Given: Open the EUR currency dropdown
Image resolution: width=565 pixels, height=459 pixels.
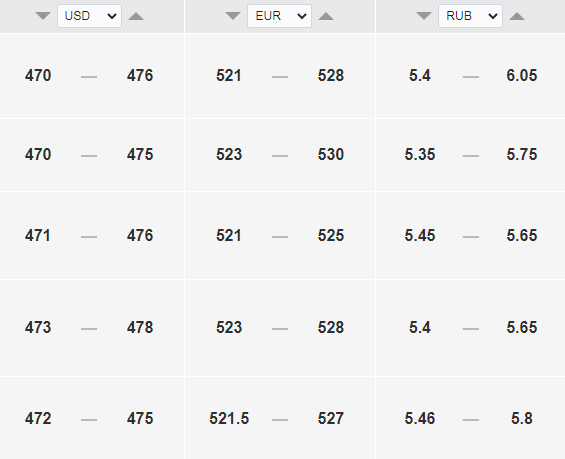Looking at the screenshot, I should pos(279,16).
